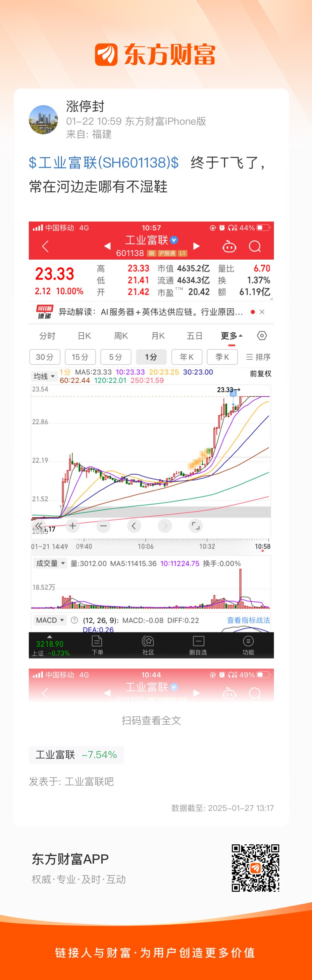The image size is (312, 980).
Task: Tap 同花顺速递 icon in banner
Action: click(44, 312)
